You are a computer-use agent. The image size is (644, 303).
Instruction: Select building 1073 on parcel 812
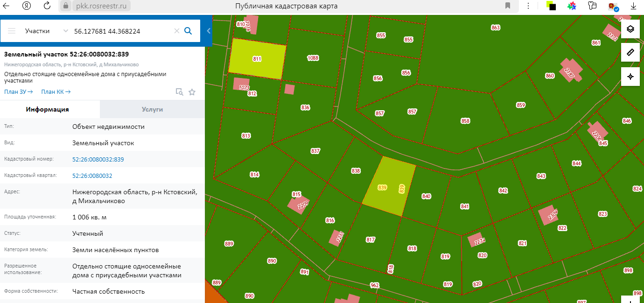point(241,85)
